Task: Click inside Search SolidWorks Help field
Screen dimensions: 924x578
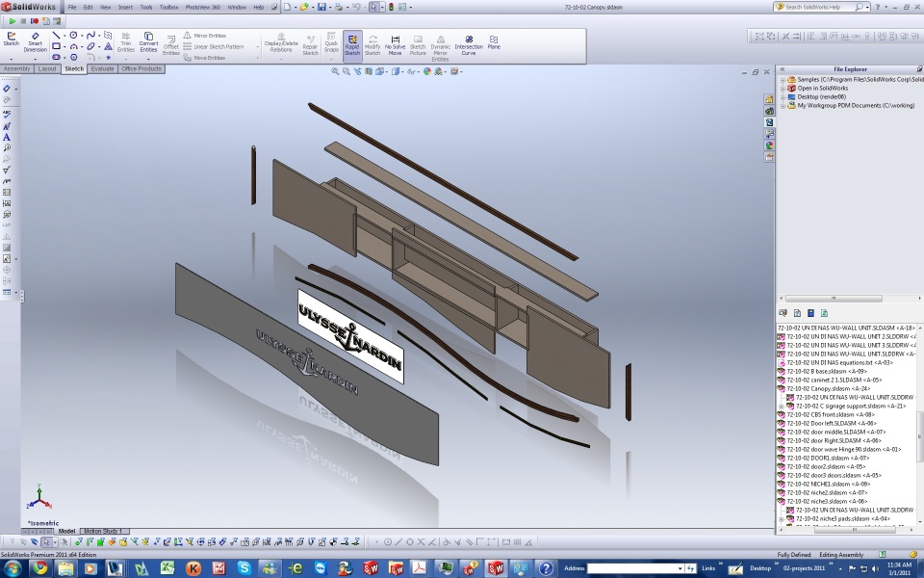Action: coord(822,7)
